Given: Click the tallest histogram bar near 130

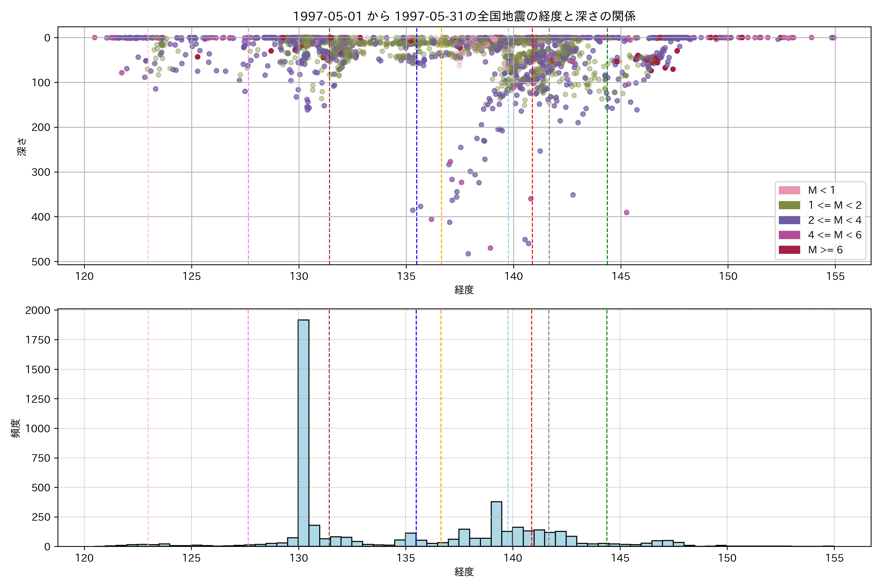Looking at the screenshot, I should click(x=303, y=431).
